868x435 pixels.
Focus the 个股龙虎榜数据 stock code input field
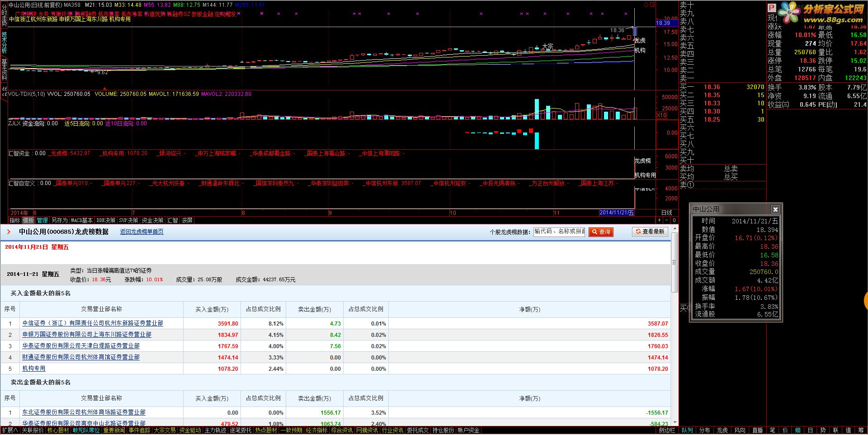(559, 232)
